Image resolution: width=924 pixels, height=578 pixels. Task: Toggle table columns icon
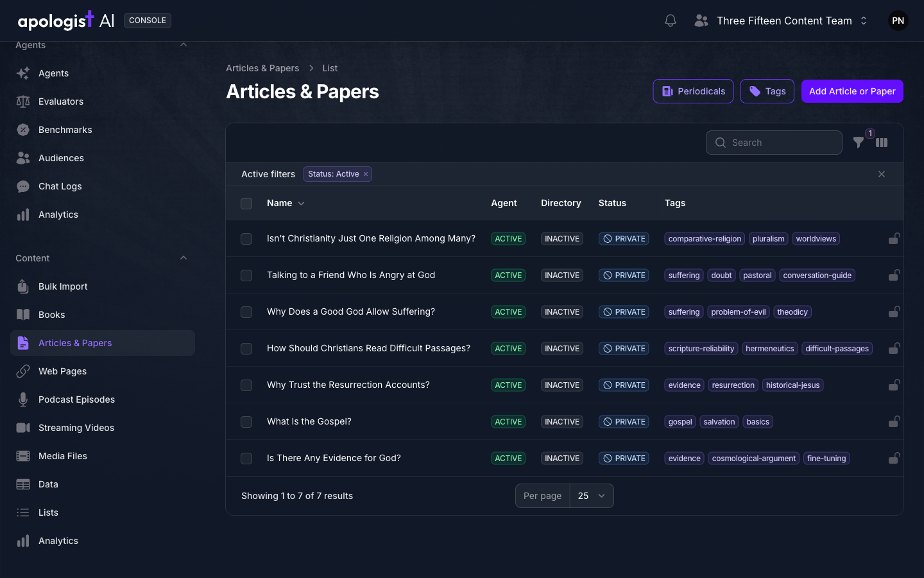pyautogui.click(x=882, y=143)
